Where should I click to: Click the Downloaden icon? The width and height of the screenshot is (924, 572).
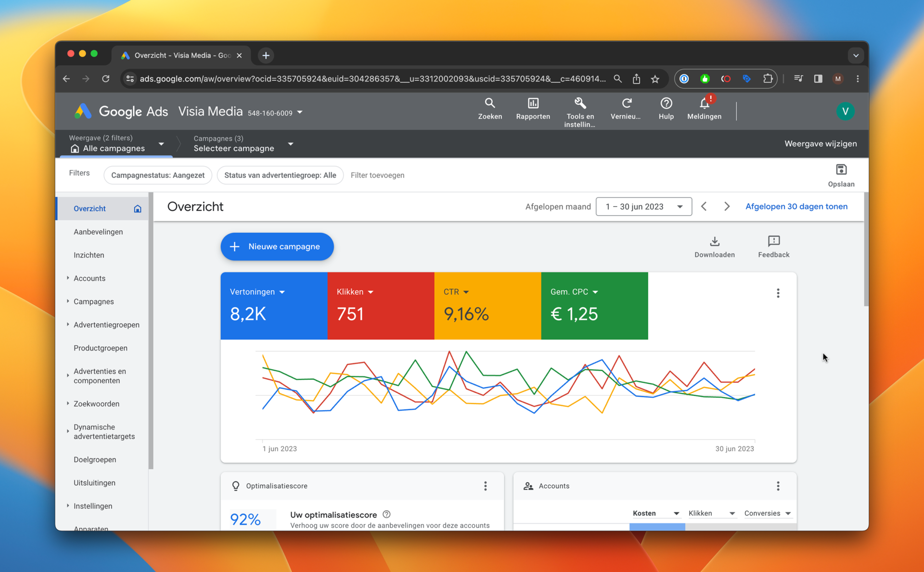tap(714, 243)
